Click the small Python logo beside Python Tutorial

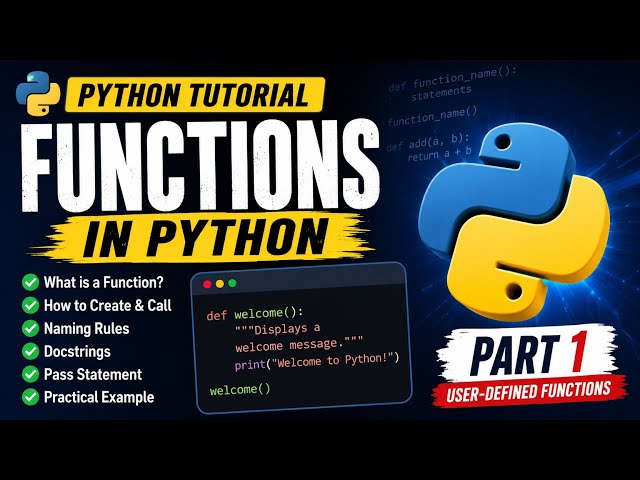[38, 93]
